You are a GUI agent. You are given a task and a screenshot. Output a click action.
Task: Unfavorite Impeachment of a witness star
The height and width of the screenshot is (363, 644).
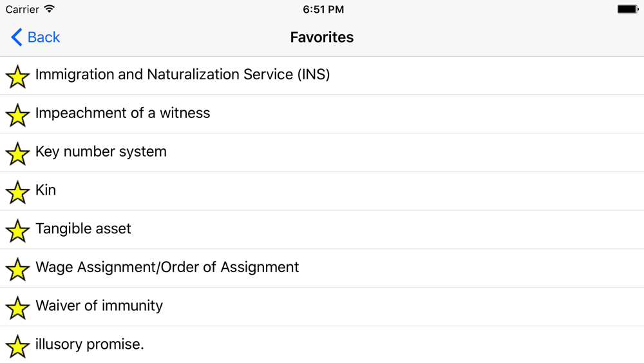tap(17, 115)
